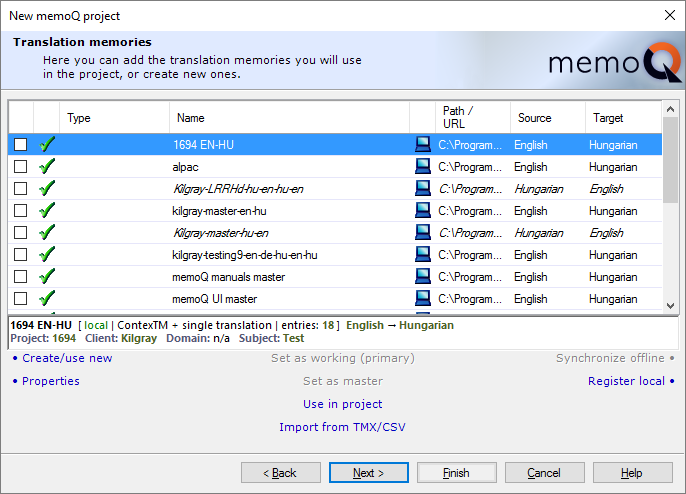Tick checkbox for memoQ UI master
This screenshot has width=686, height=494.
click(x=21, y=298)
